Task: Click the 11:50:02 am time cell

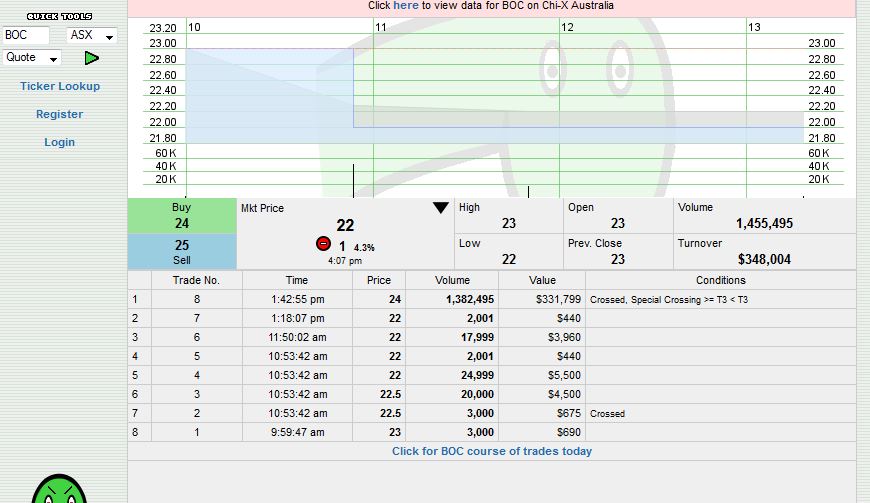Action: [297, 337]
